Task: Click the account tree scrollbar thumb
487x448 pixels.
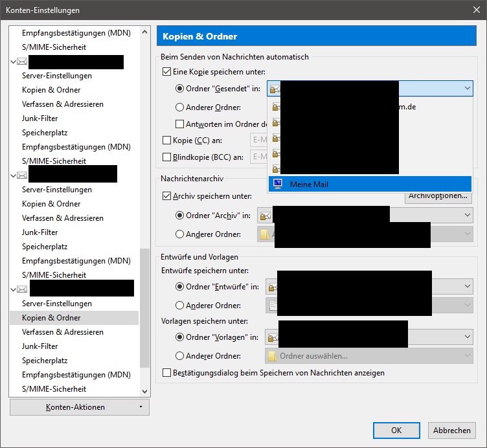Action: point(144,308)
